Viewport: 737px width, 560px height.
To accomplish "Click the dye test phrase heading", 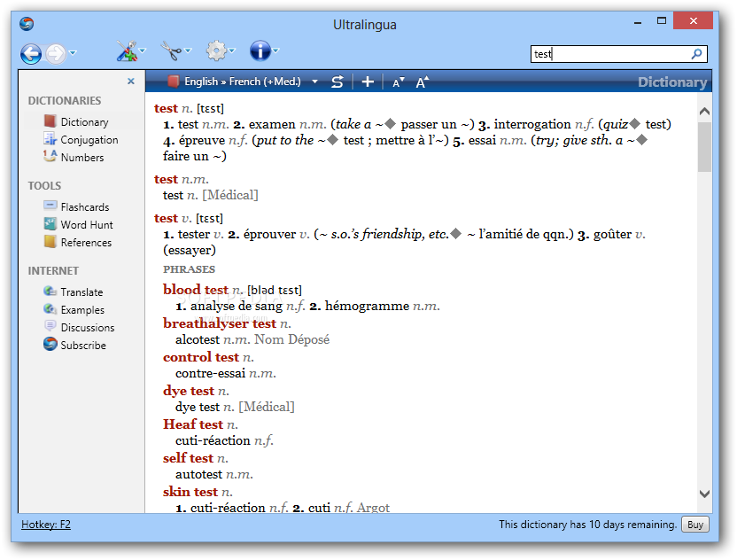I will tap(189, 391).
